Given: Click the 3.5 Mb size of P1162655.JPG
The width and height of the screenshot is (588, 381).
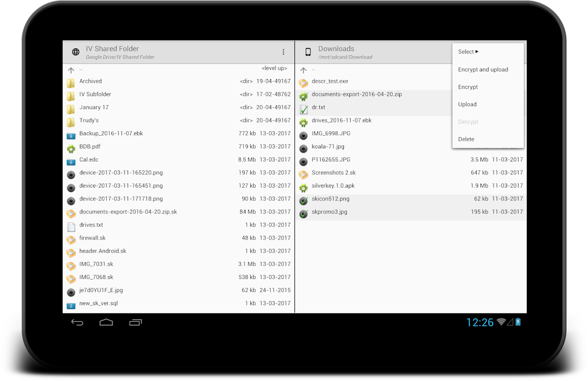Looking at the screenshot, I should click(x=479, y=160).
